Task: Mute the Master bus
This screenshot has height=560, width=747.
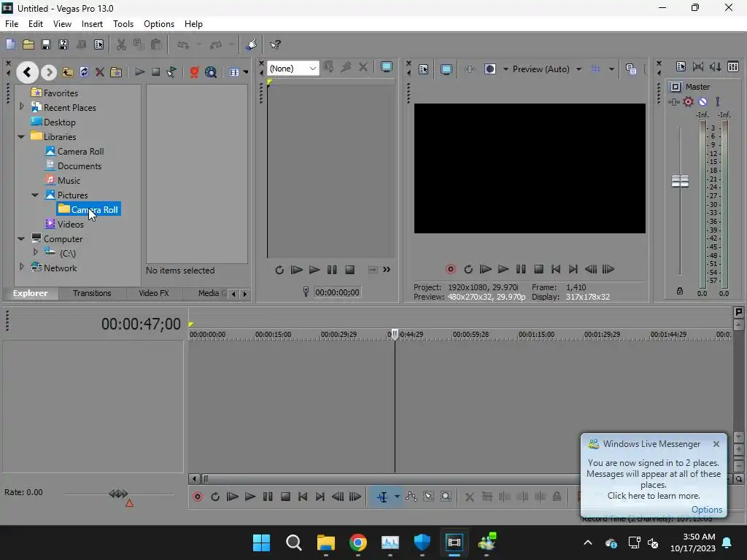Action: click(x=703, y=102)
